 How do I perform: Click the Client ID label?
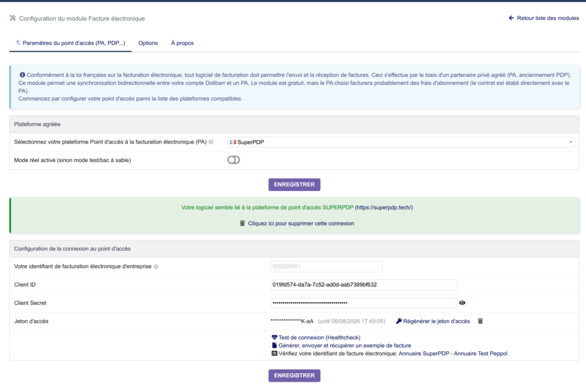click(25, 285)
